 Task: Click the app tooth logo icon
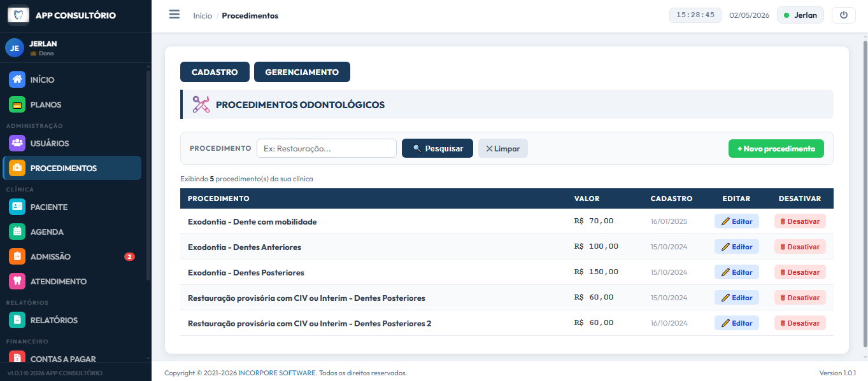pos(18,15)
